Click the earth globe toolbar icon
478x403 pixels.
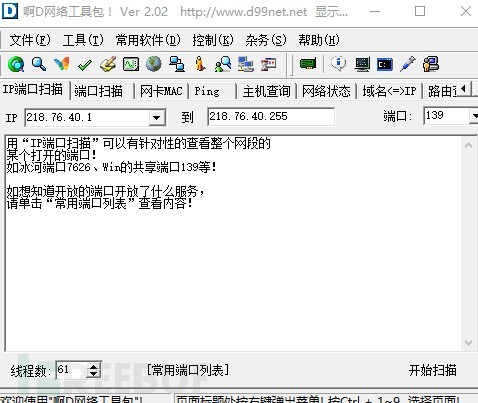(154, 64)
